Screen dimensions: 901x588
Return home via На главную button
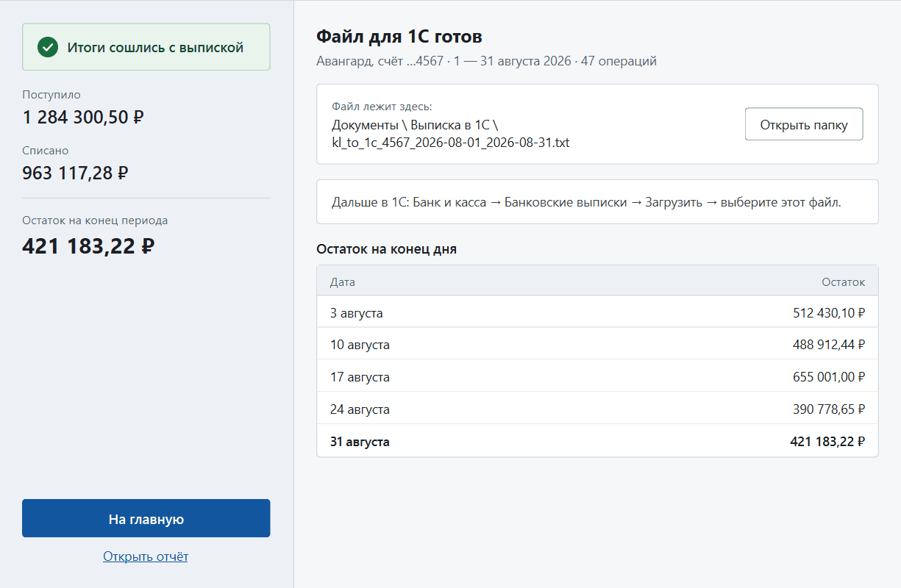point(146,519)
